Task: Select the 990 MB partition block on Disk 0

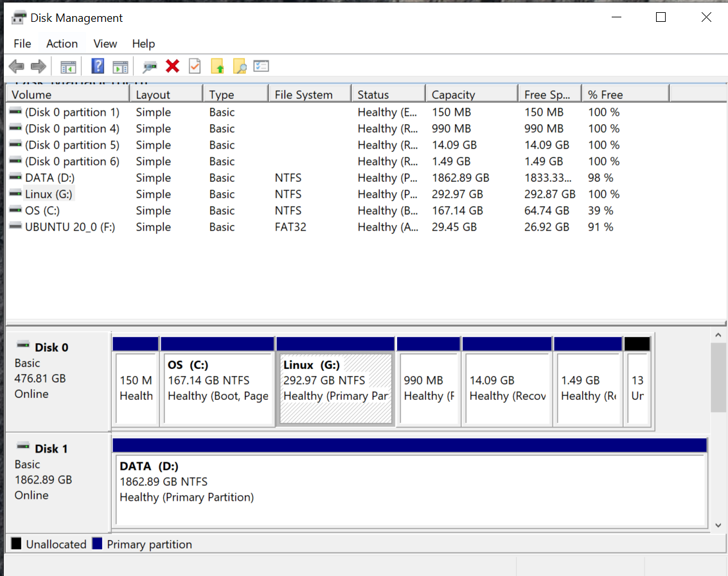Action: [429, 381]
